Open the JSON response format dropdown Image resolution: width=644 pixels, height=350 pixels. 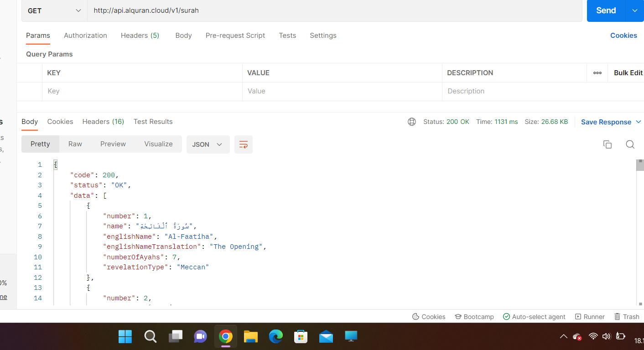pos(208,144)
